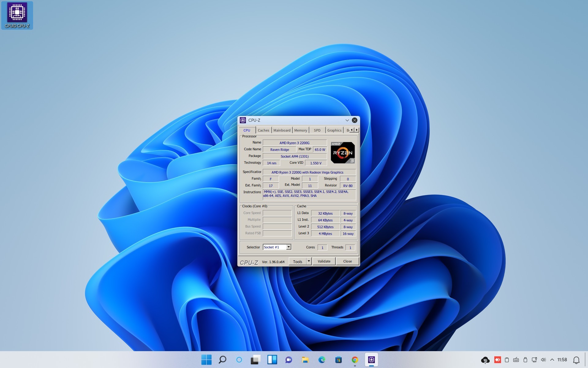588x368 pixels.
Task: Click the Instructions list text
Action: [309, 194]
